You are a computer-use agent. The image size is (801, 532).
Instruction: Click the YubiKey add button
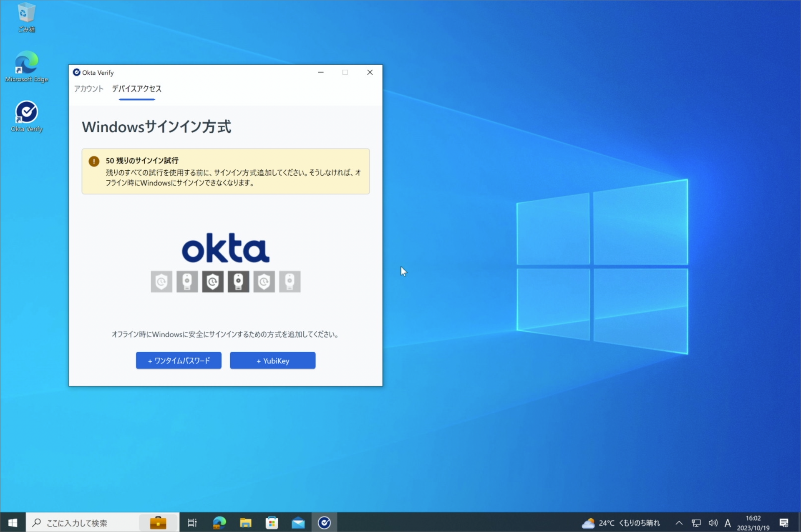click(x=272, y=361)
